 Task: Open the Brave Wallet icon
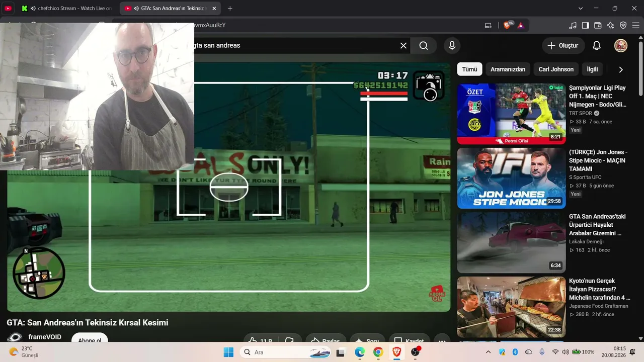pos(598,25)
